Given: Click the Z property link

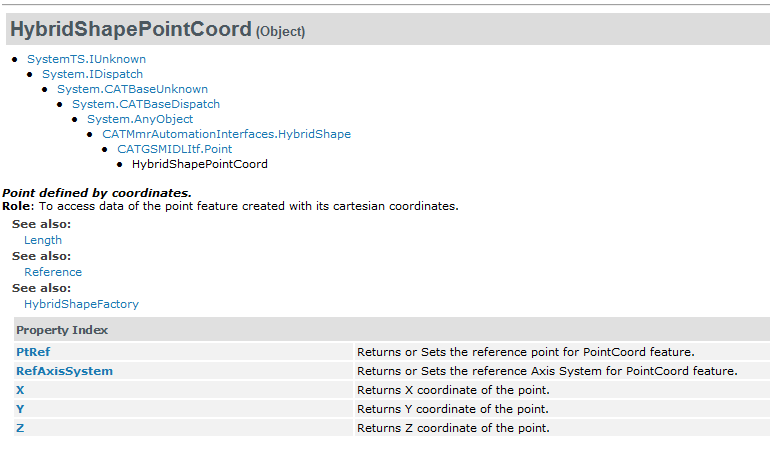Looking at the screenshot, I should point(20,428).
